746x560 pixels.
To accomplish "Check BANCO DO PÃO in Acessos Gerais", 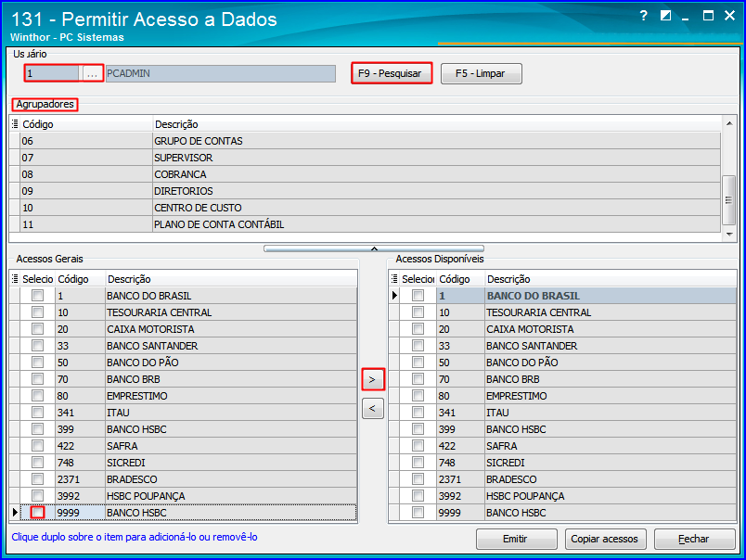I will [x=38, y=363].
